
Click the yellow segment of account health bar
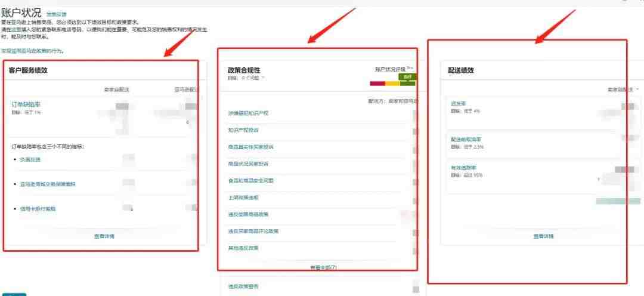pos(392,84)
